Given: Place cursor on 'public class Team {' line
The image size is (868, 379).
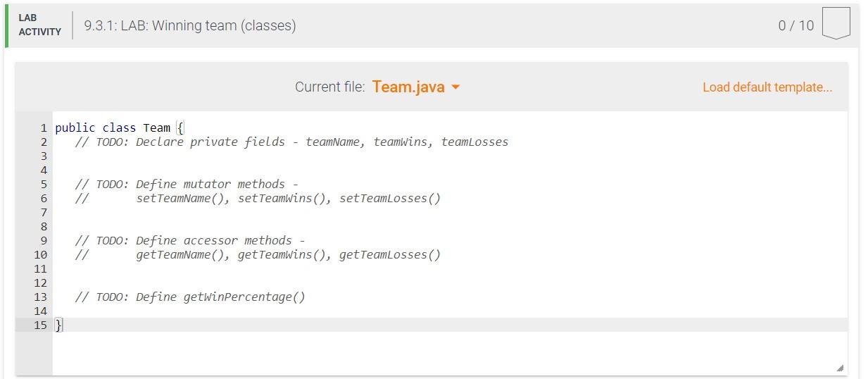Looking at the screenshot, I should point(450,128).
